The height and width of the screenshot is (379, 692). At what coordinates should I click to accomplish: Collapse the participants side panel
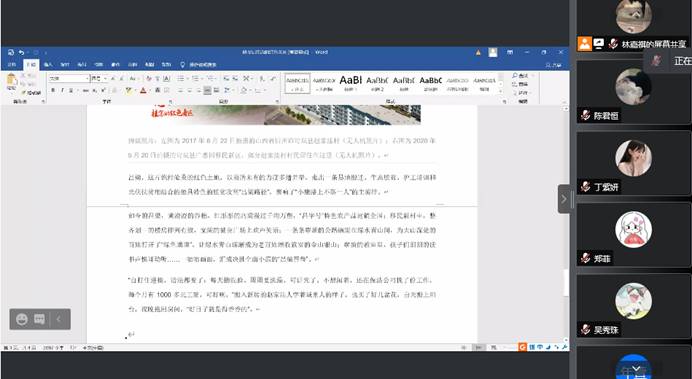click(564, 199)
